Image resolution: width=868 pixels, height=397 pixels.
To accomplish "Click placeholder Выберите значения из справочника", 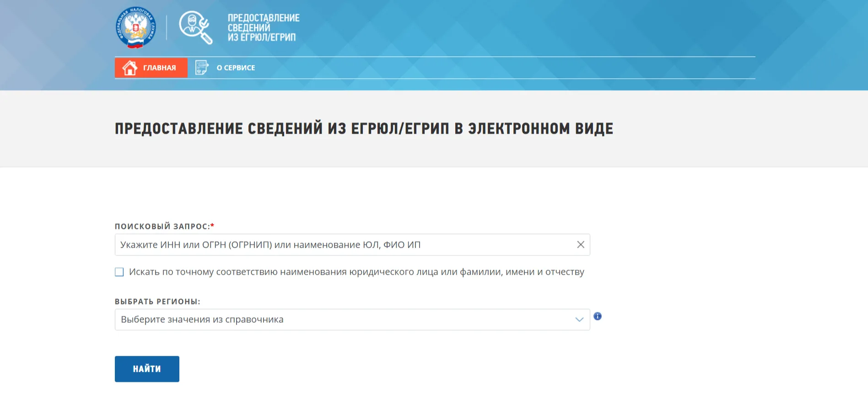I will tap(202, 320).
